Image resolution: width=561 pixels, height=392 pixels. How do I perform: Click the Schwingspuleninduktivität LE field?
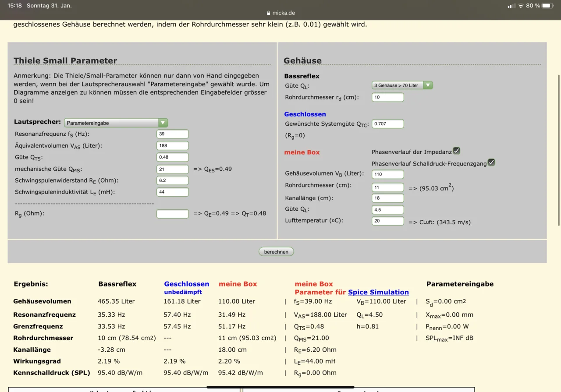(172, 192)
